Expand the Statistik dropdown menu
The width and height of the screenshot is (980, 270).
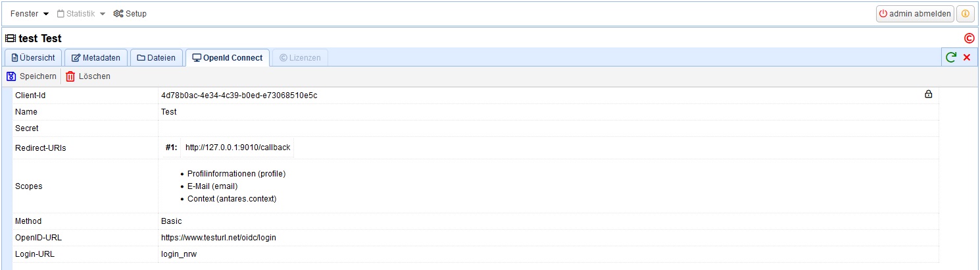[81, 14]
